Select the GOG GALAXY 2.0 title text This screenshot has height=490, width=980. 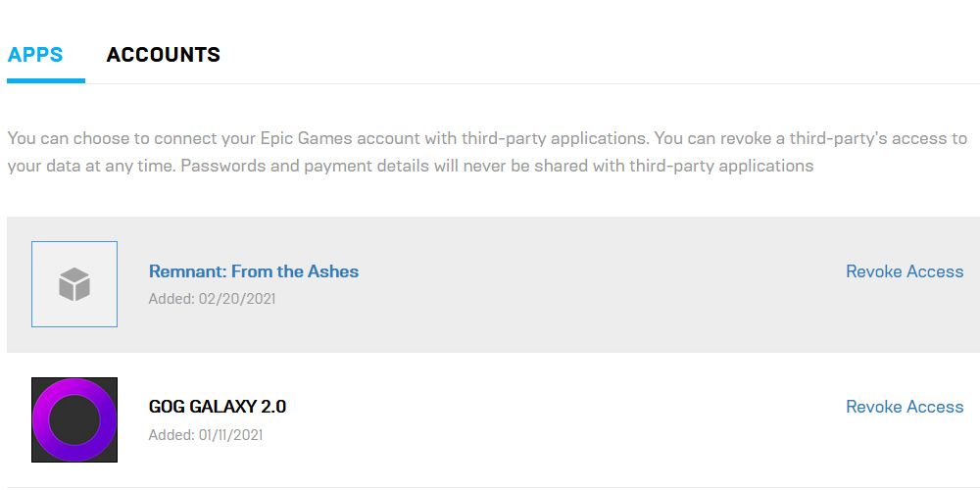(218, 407)
